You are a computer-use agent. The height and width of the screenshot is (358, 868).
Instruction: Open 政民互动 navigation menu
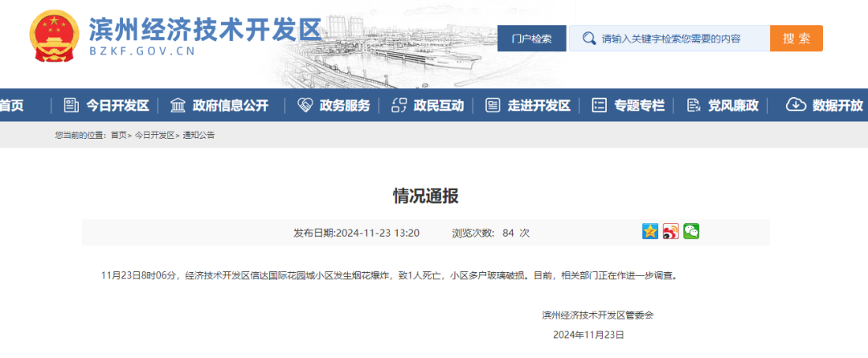[x=439, y=105]
